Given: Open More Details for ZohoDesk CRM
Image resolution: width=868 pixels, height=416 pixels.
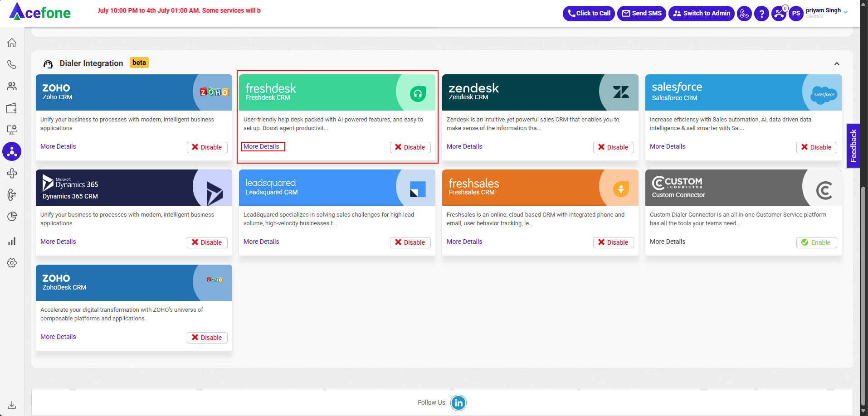Looking at the screenshot, I should pos(58,337).
